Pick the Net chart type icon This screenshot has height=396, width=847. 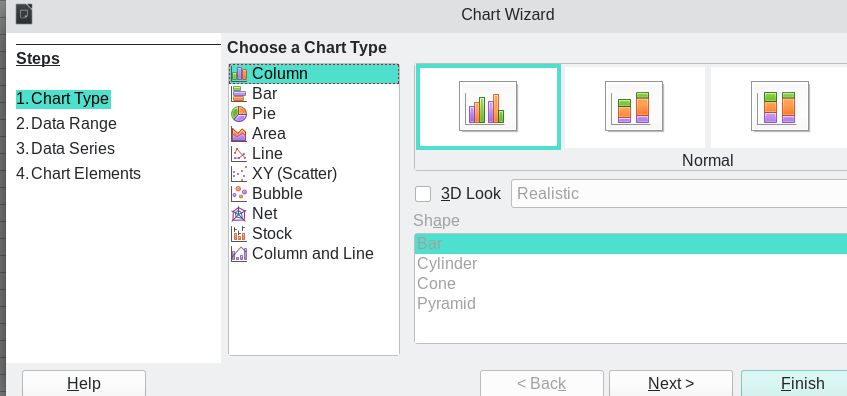point(239,213)
